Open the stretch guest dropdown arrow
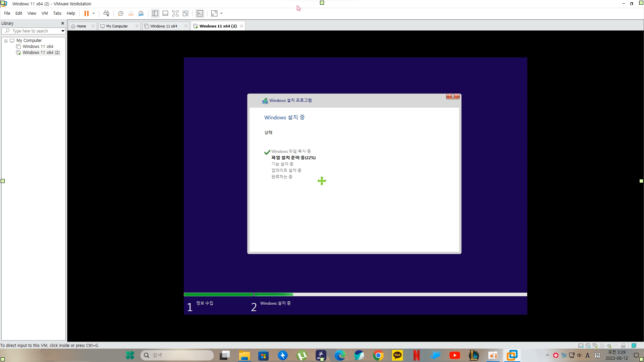The image size is (644, 362). point(221,13)
